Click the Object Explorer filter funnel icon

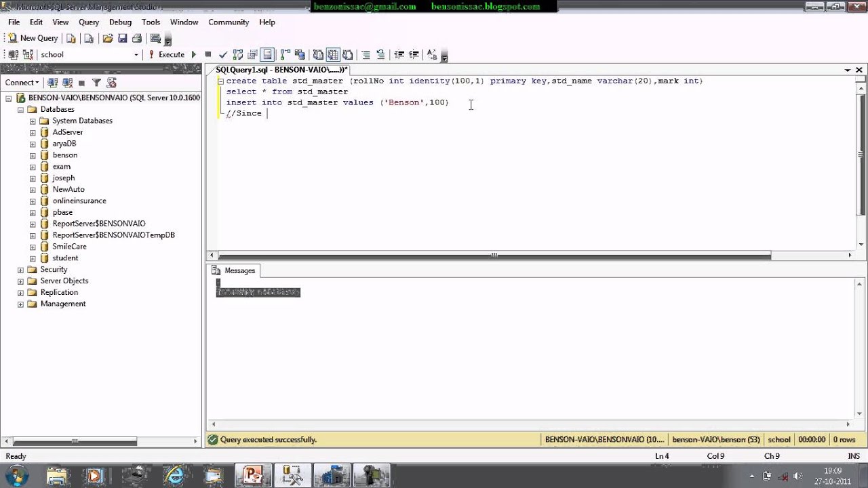click(x=96, y=83)
